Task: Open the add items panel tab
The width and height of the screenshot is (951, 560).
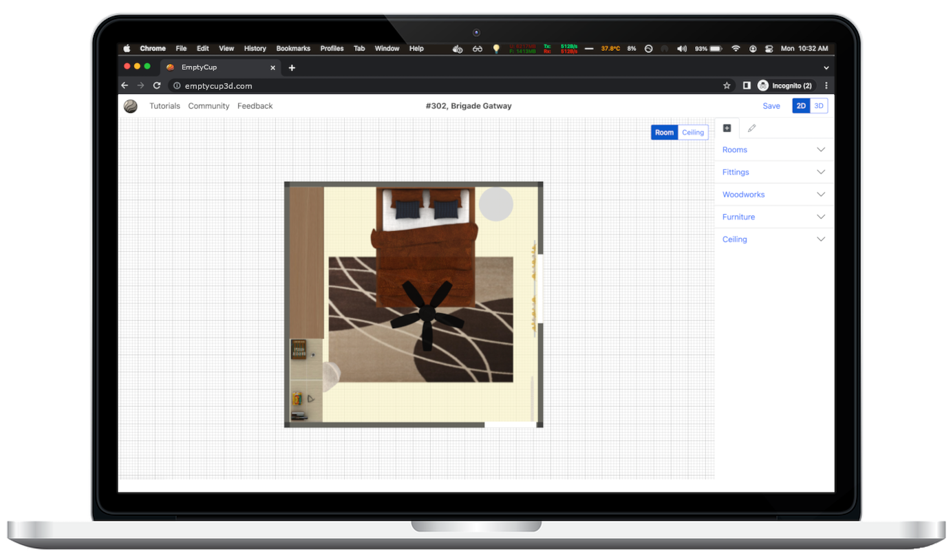Action: pos(727,128)
